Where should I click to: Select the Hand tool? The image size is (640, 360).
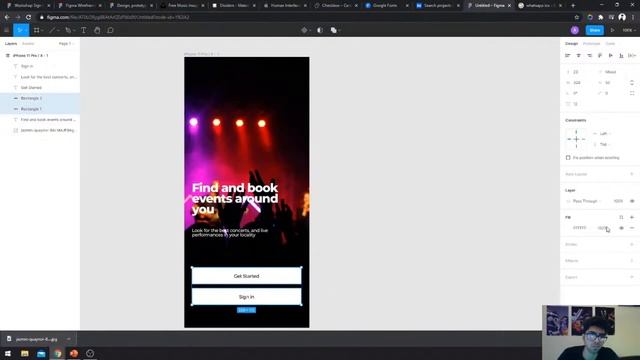pos(97,30)
